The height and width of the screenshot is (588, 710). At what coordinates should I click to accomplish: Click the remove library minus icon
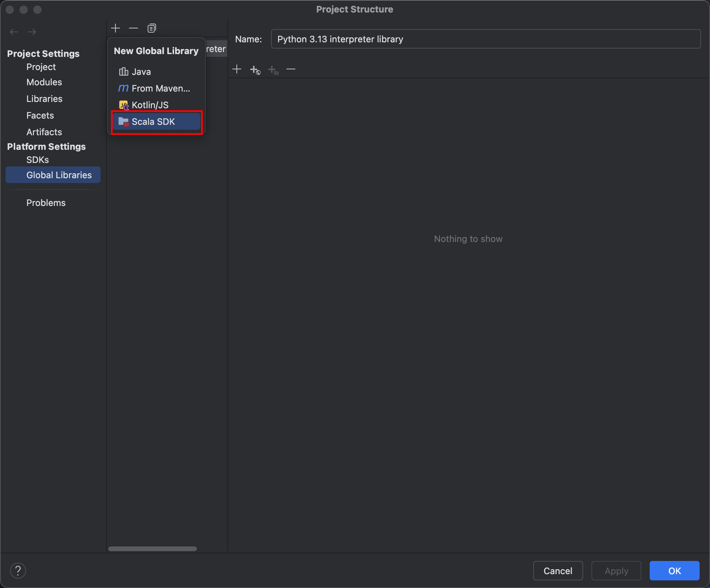click(x=133, y=28)
